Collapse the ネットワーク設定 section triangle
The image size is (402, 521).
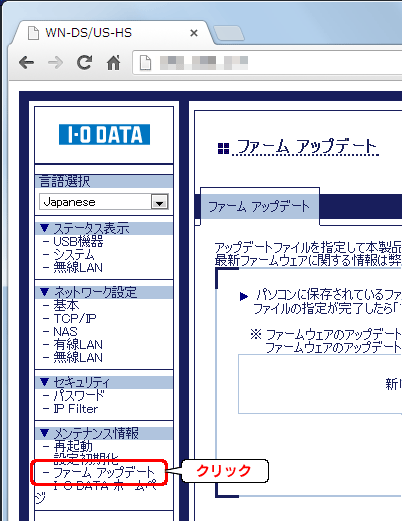tap(45, 292)
